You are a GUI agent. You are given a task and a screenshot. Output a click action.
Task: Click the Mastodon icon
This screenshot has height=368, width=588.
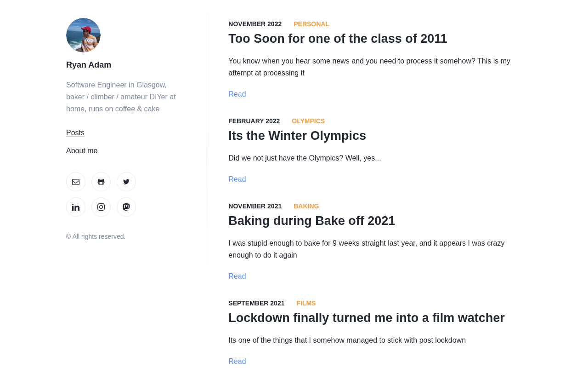(x=126, y=207)
